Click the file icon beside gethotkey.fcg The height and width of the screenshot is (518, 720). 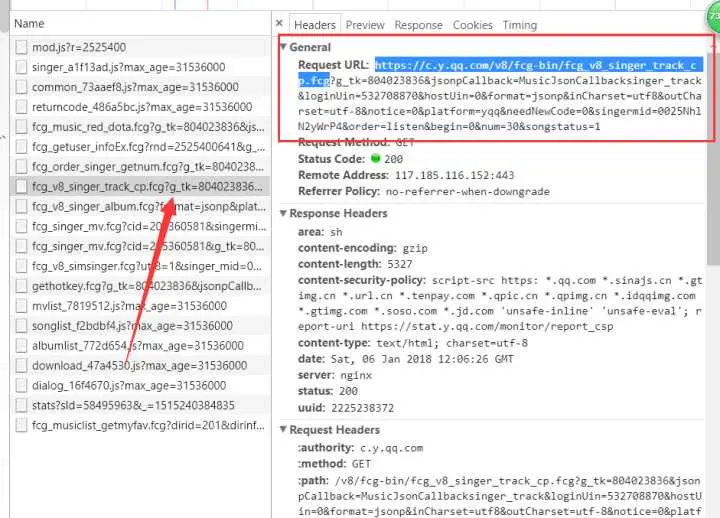(21, 286)
